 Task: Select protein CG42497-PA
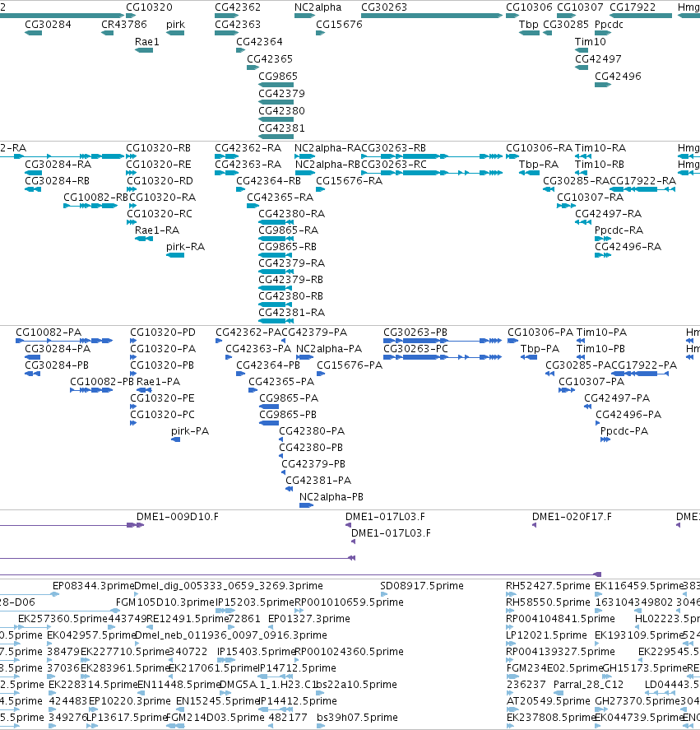point(617,398)
